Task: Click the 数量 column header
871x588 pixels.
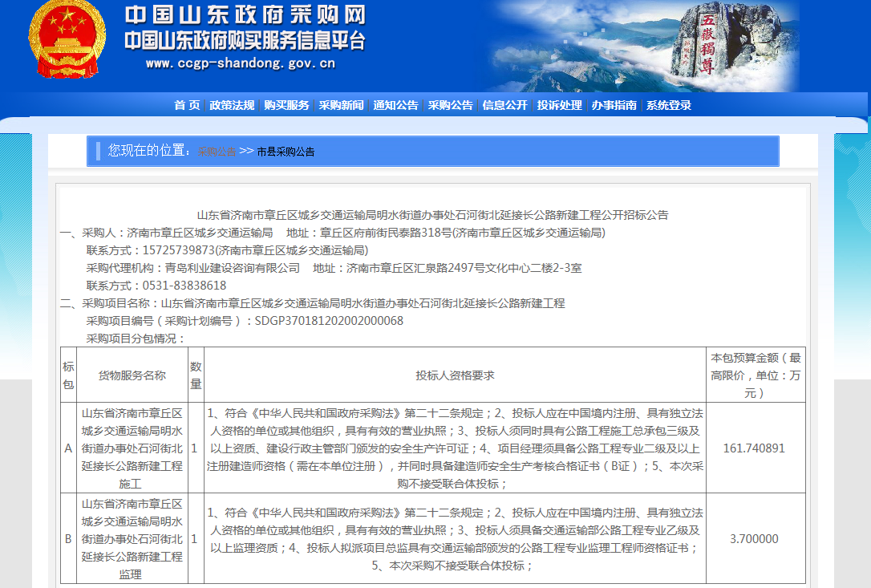Action: 196,375
